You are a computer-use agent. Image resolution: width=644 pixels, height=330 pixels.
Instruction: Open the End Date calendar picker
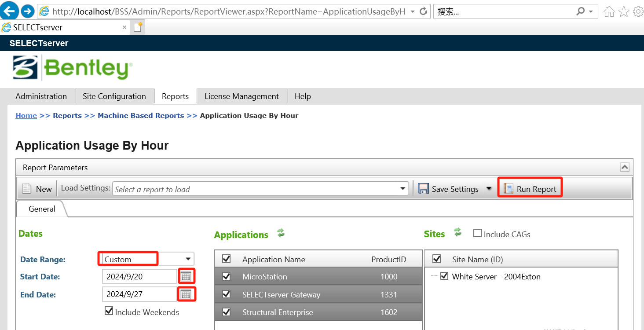pyautogui.click(x=186, y=294)
